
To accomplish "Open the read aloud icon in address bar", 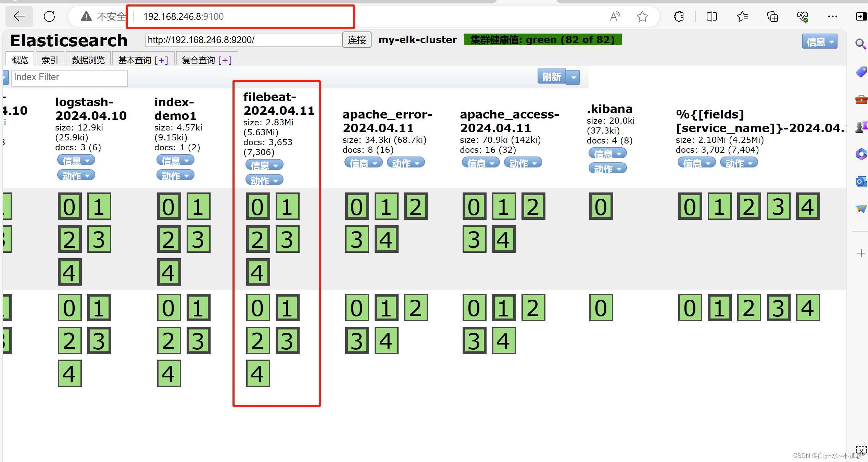I will (x=615, y=16).
